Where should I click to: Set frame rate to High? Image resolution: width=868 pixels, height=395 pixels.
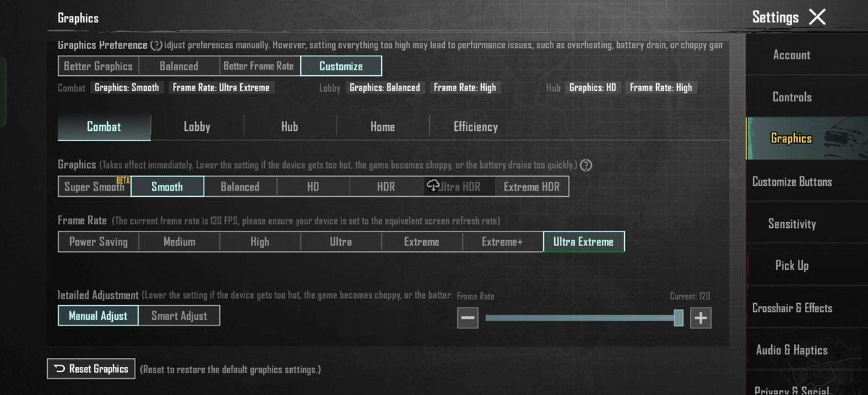click(x=260, y=242)
